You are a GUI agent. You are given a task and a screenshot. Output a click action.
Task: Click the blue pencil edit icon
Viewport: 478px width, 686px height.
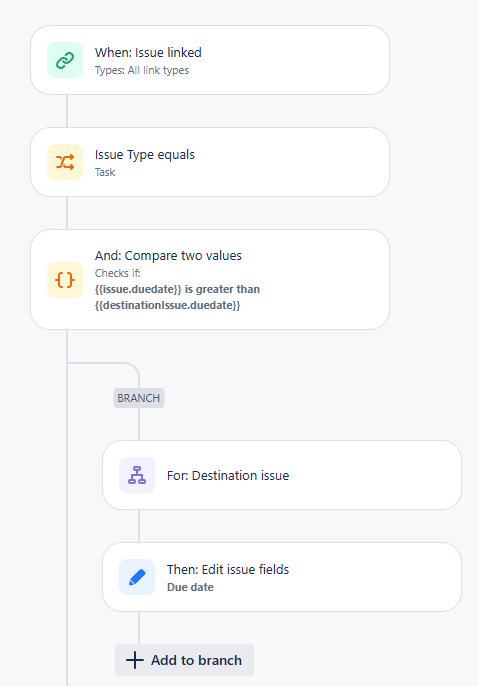pyautogui.click(x=137, y=577)
